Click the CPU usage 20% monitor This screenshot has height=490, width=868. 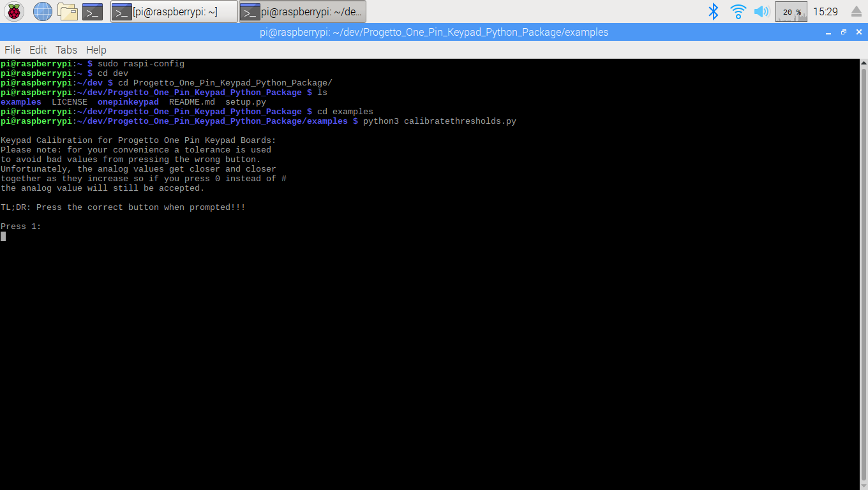791,11
